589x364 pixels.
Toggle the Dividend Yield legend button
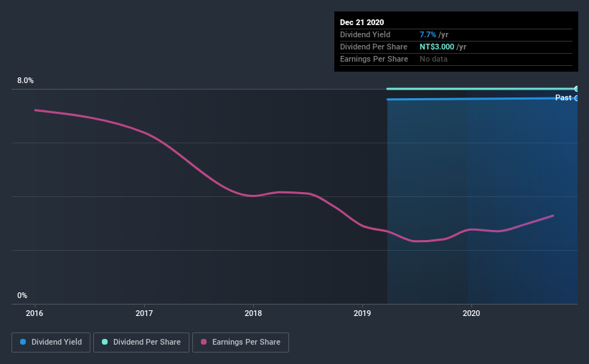pyautogui.click(x=51, y=343)
